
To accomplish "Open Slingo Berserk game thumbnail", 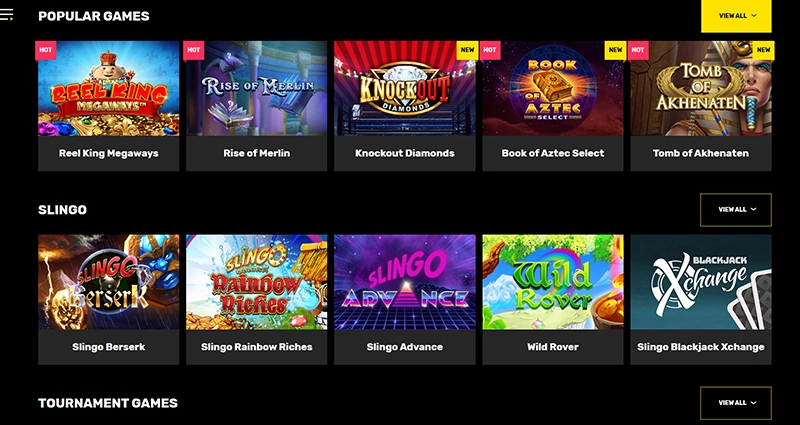I will coord(109,282).
